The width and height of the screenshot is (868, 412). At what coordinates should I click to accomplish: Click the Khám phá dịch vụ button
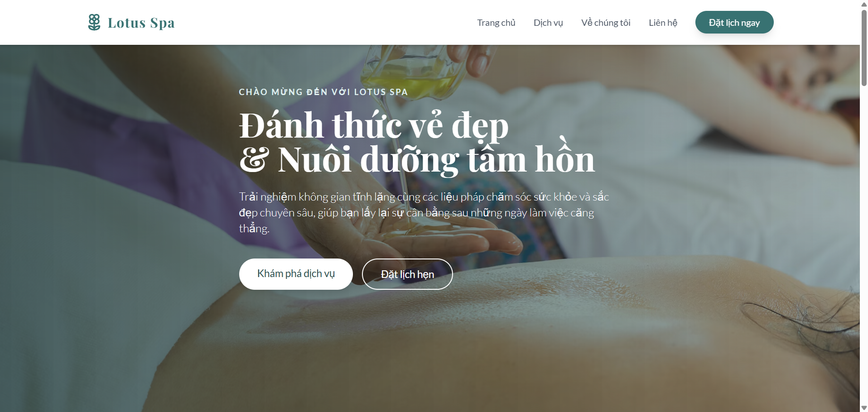[x=296, y=274]
